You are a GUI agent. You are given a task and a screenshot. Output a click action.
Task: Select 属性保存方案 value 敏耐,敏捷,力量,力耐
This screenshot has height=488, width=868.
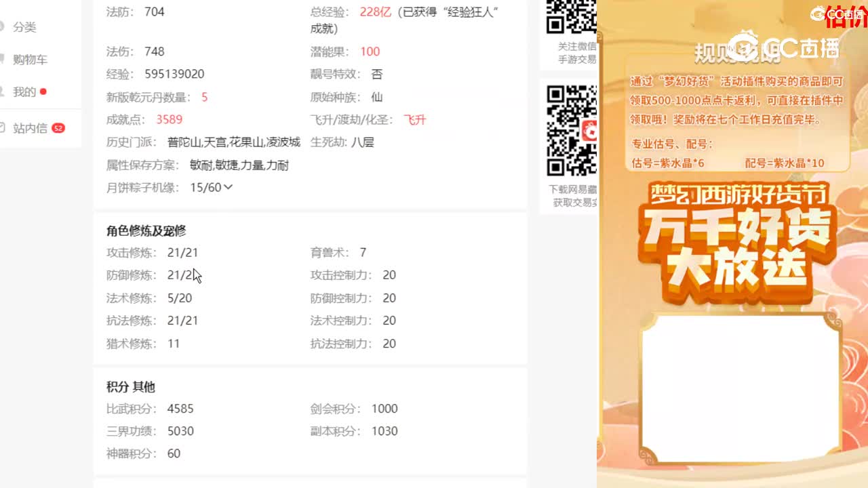coord(239,165)
